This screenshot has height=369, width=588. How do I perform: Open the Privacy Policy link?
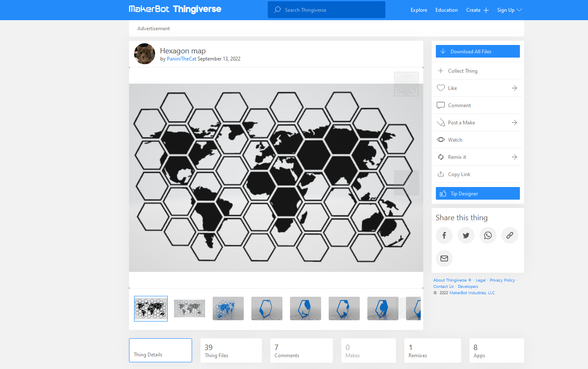502,280
